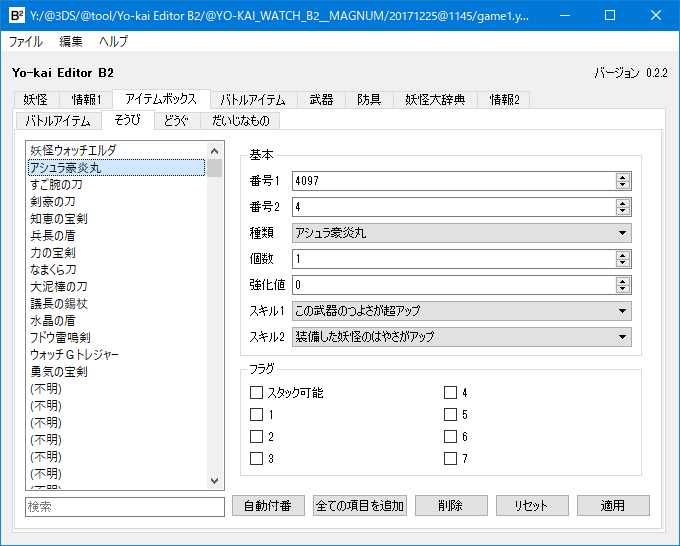The image size is (680, 546).
Task: Click the 適用 button
Action: (x=613, y=506)
